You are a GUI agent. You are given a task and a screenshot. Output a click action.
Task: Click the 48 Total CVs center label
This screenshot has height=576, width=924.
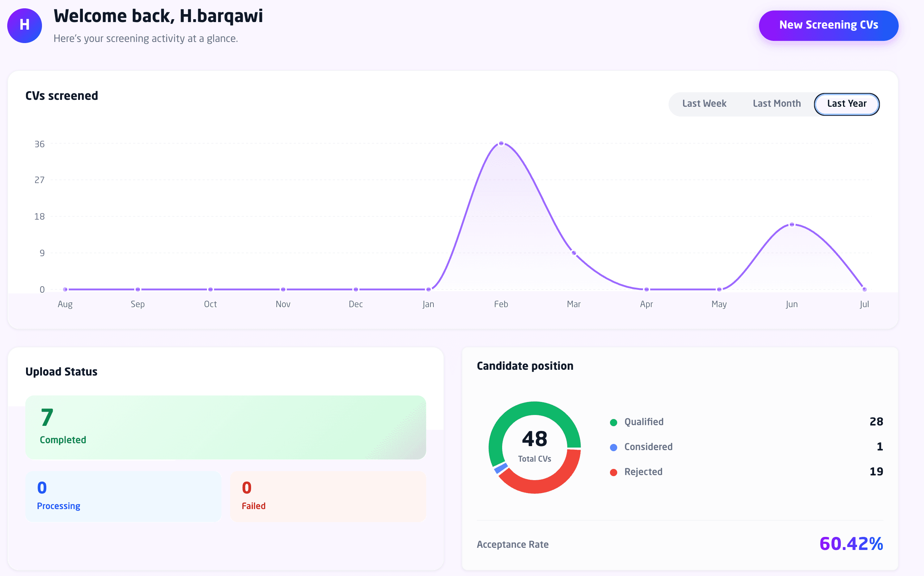534,446
